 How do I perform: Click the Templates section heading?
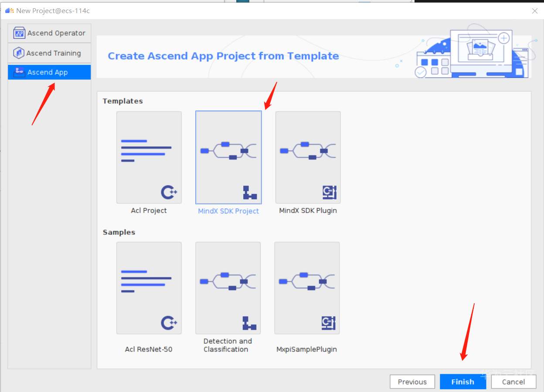point(122,101)
